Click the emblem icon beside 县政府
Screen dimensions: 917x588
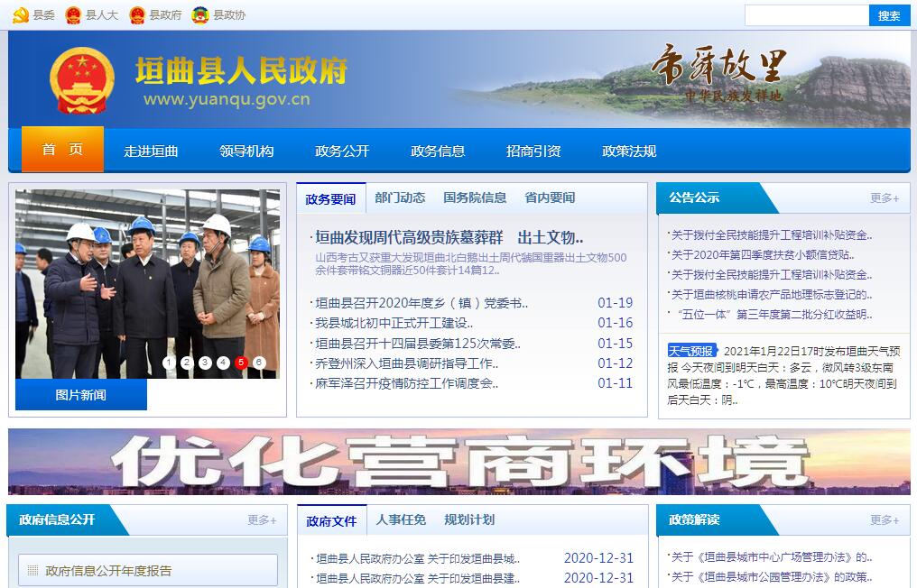(x=137, y=15)
